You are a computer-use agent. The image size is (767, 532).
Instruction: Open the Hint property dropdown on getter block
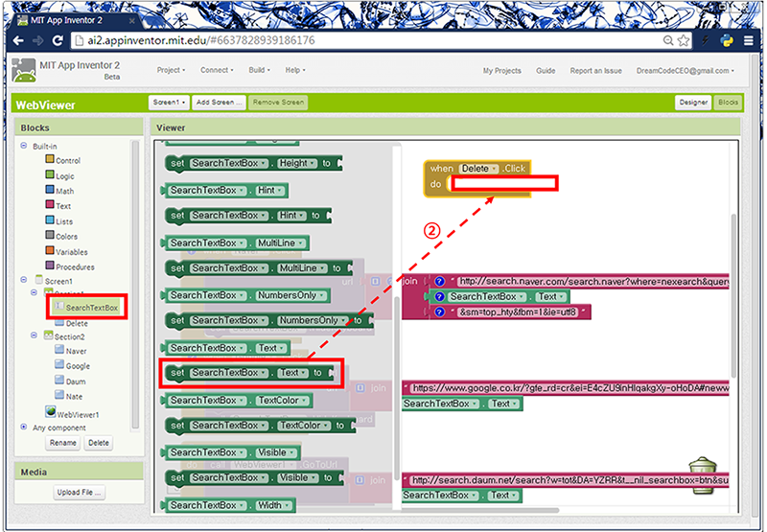point(270,190)
